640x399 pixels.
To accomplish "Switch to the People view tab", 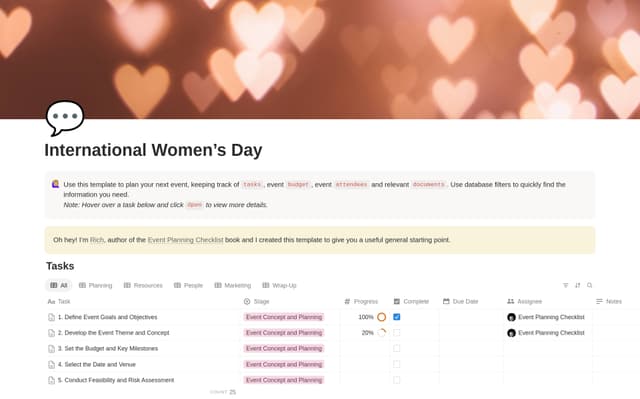I will [x=189, y=286].
